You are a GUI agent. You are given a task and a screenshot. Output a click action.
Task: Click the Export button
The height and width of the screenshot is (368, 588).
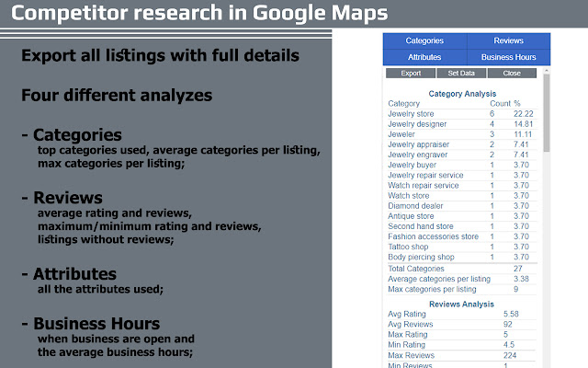click(x=411, y=74)
